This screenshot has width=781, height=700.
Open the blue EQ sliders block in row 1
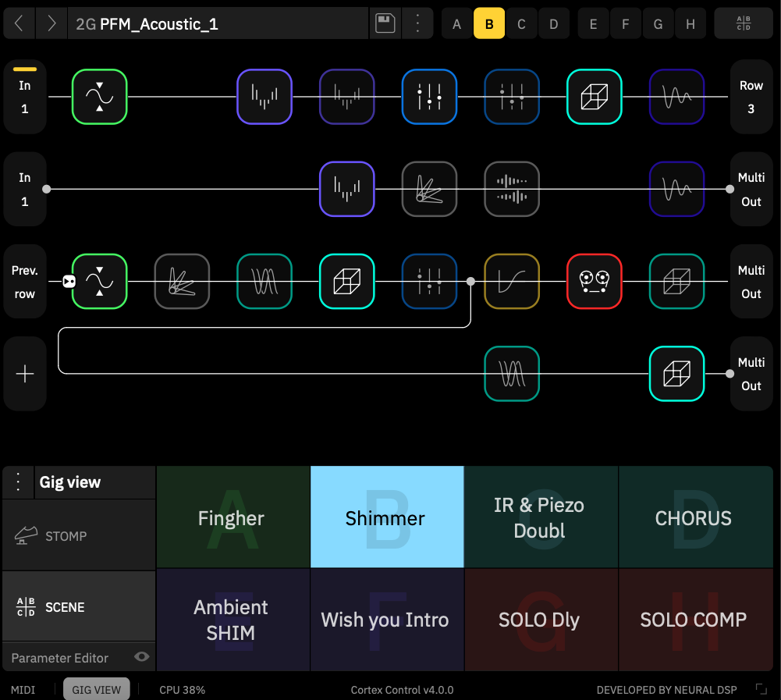click(429, 97)
